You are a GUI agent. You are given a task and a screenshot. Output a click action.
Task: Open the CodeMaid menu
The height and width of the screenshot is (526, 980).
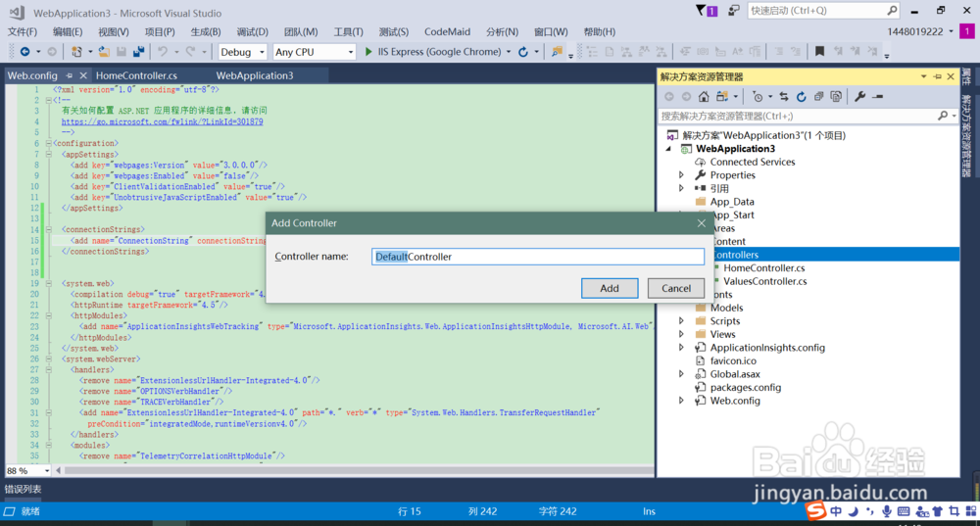pos(448,31)
